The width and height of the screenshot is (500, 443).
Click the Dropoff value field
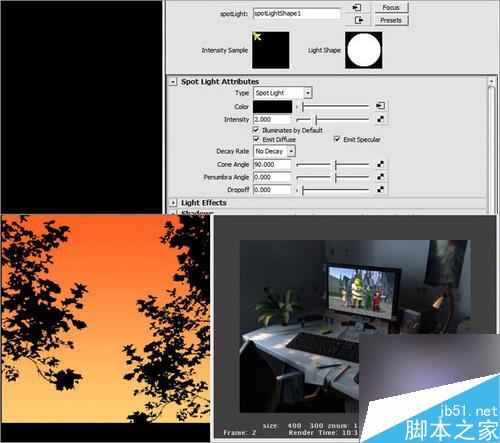tap(272, 190)
